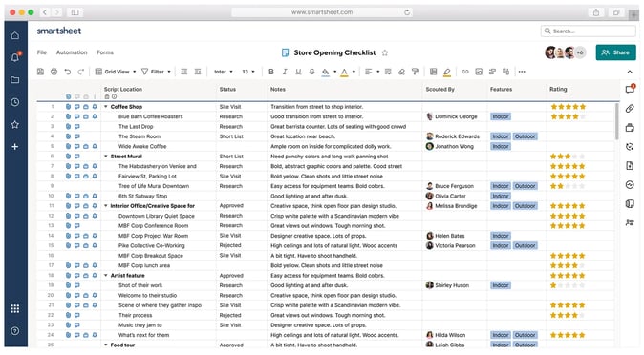Click the Redo arrow in toolbar

coord(81,72)
